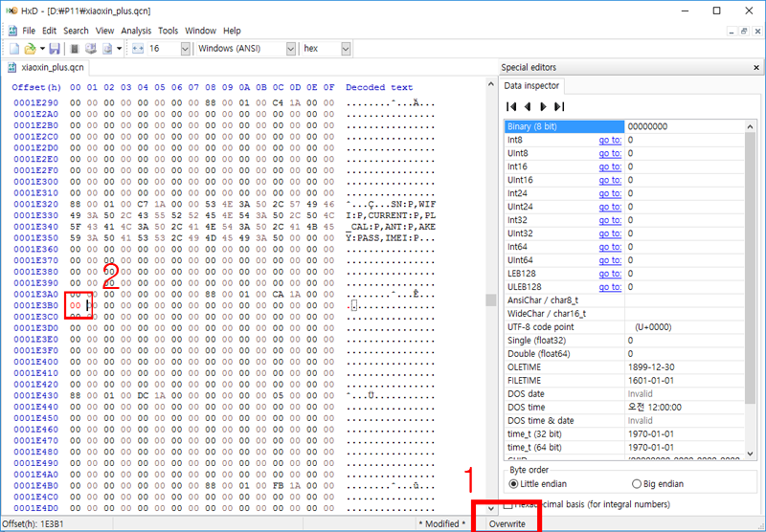Toggle Overwrite mode in status bar
This screenshot has width=766, height=532.
click(x=507, y=523)
